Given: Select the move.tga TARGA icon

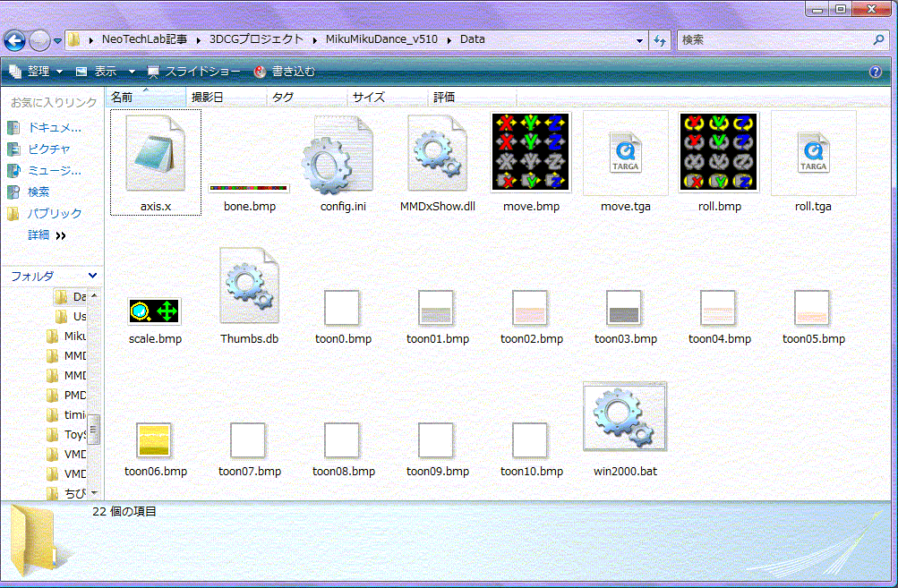Looking at the screenshot, I should click(626, 153).
